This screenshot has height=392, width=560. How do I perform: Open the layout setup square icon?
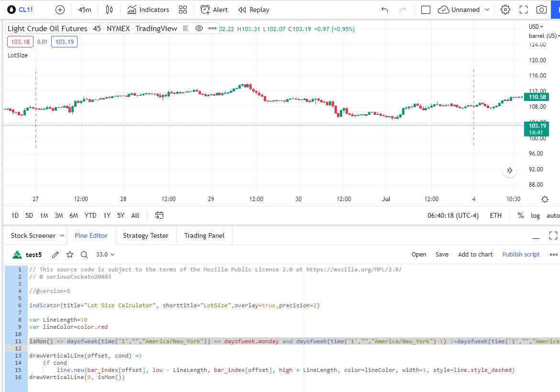(x=426, y=10)
